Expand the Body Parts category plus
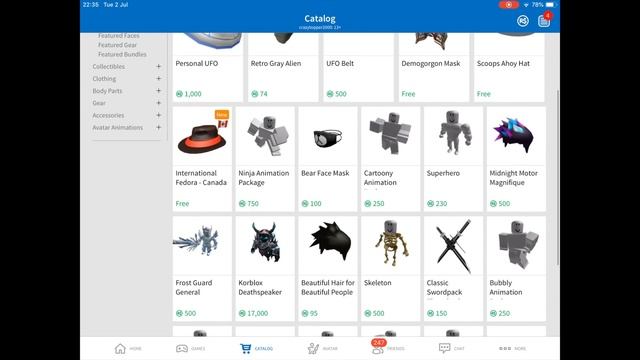 point(158,91)
